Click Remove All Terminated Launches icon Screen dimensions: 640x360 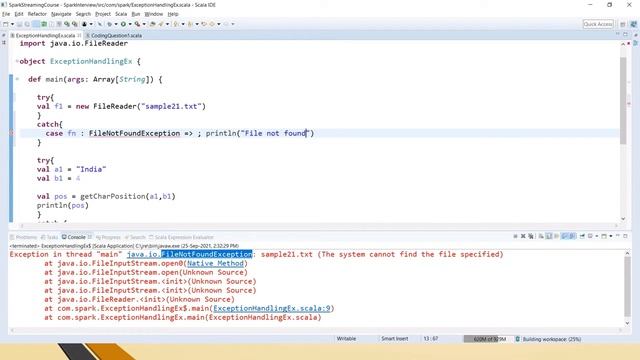(x=531, y=236)
